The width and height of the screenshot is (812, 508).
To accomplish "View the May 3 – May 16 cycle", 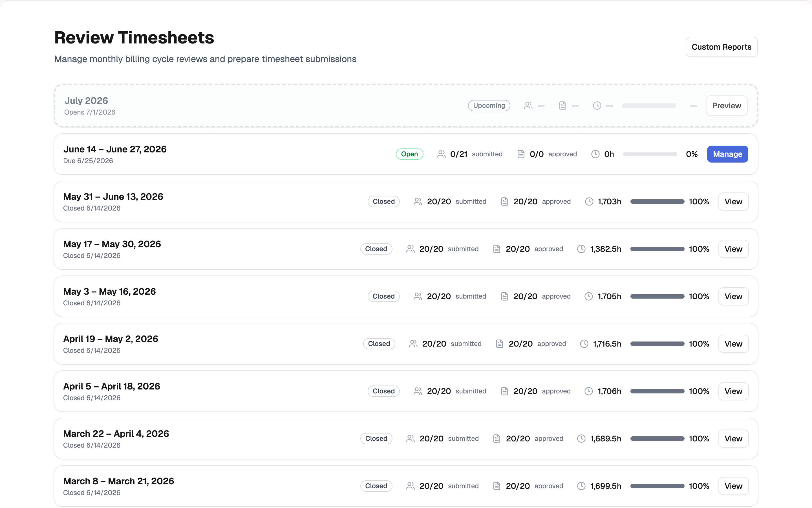I will tap(733, 296).
